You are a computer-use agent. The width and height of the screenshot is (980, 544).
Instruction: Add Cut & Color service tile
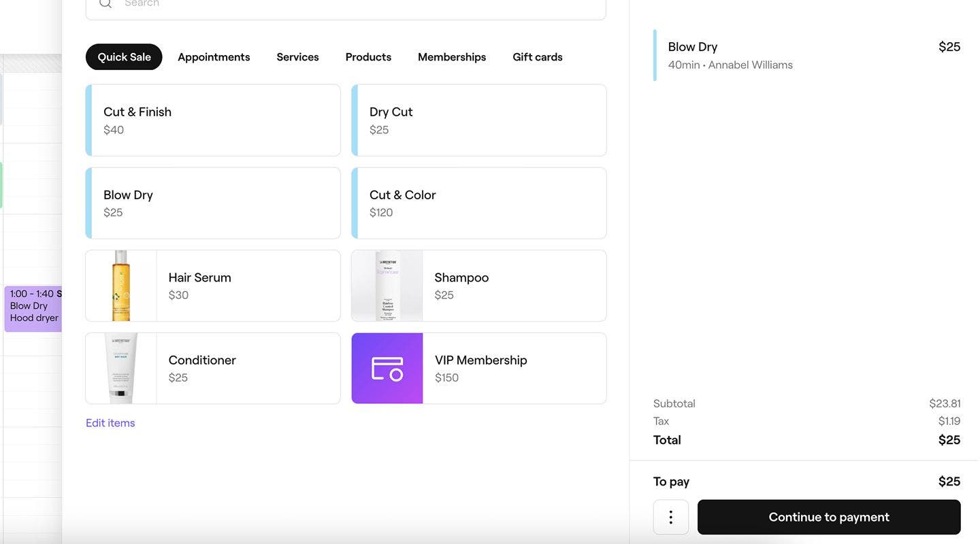[x=479, y=203]
